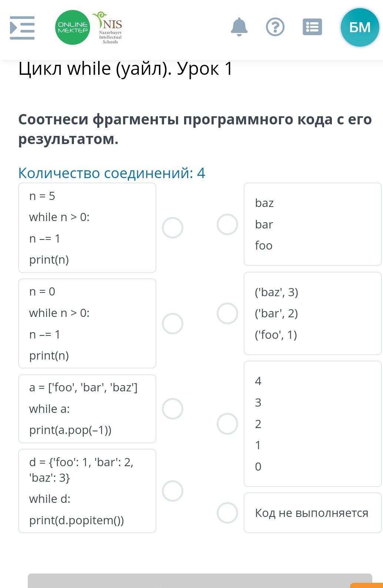383x588 pixels.
Task: Select connector for n = 0 code block
Action: point(173,324)
